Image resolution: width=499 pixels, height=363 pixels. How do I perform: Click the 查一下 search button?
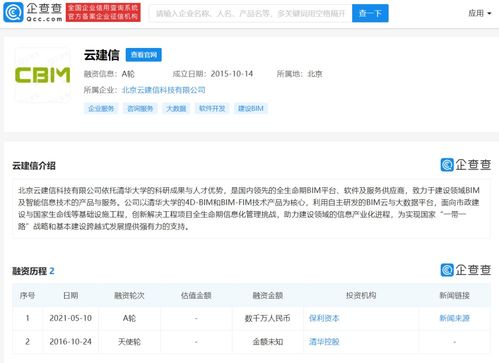370,13
